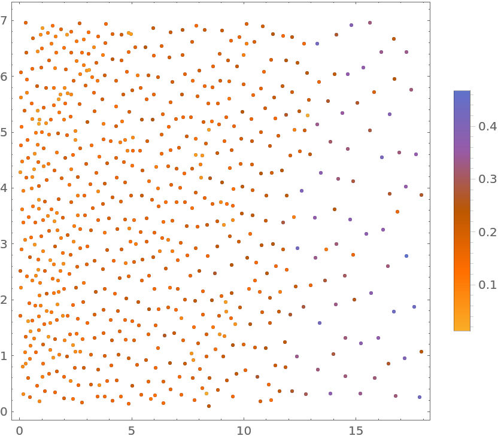Screen dimensions: 504x439
Task: Click the y-axis tick label 5
Action: (5, 132)
